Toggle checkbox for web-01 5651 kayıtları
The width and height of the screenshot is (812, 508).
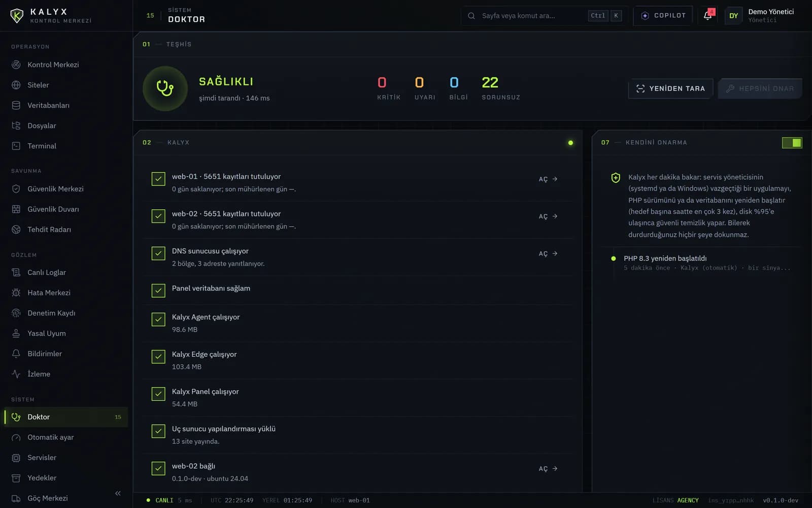tap(158, 179)
